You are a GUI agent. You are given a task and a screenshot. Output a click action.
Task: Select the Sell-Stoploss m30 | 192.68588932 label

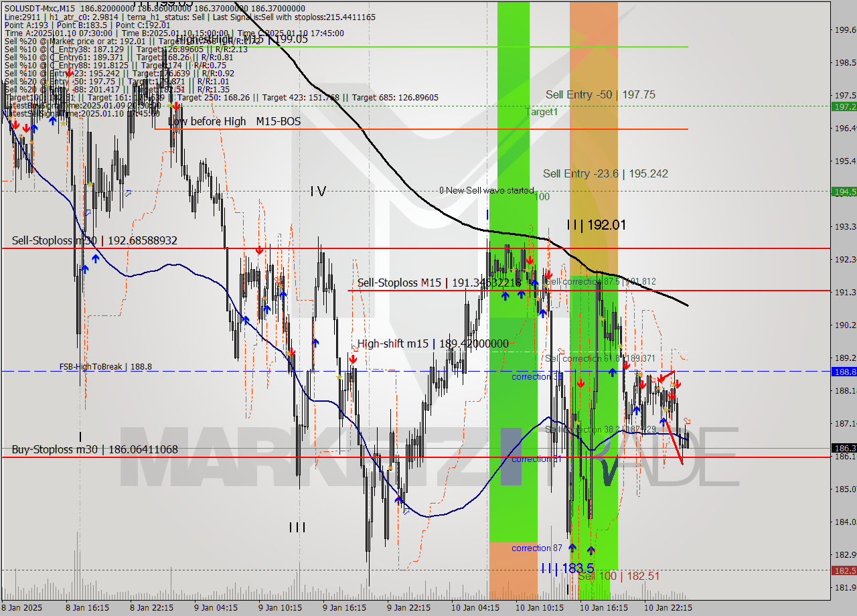click(x=94, y=240)
